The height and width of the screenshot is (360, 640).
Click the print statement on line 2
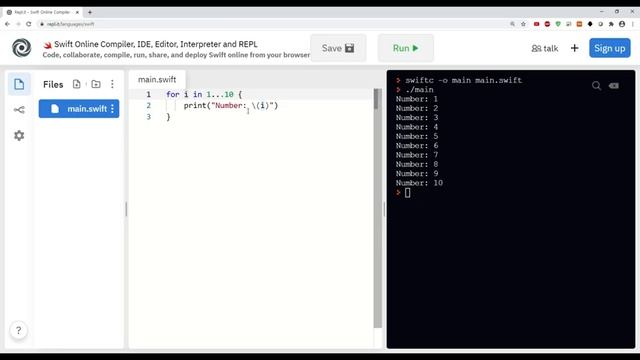tap(231, 106)
